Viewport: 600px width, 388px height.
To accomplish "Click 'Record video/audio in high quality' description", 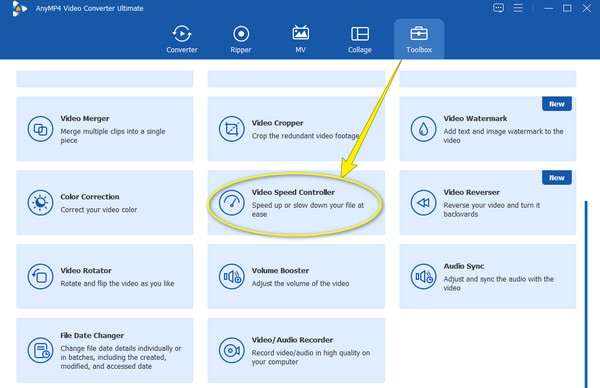I will click(x=311, y=357).
